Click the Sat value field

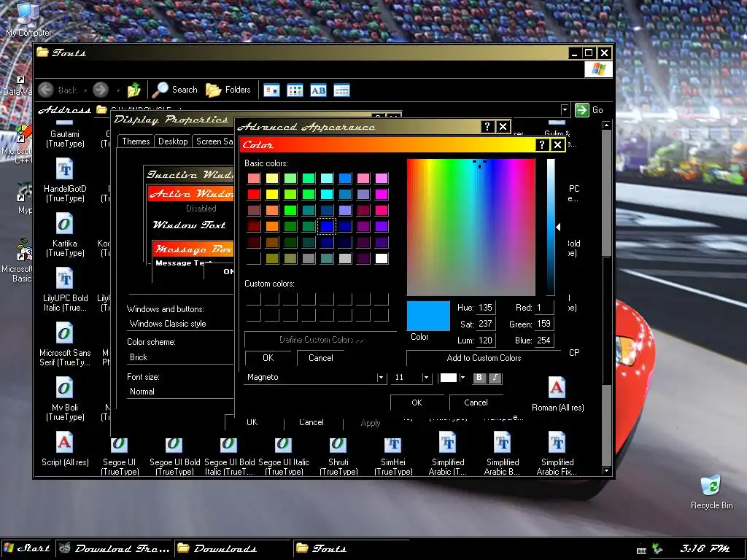[485, 324]
